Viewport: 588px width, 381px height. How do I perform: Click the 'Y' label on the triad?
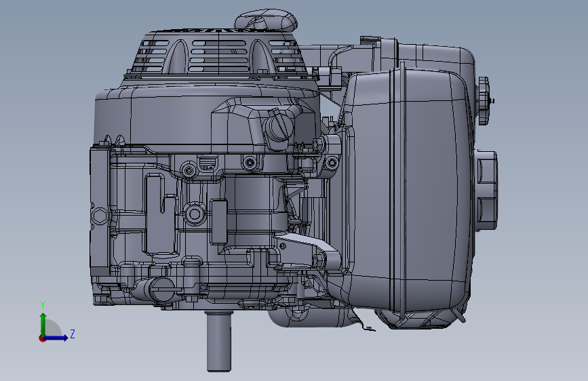pos(43,305)
